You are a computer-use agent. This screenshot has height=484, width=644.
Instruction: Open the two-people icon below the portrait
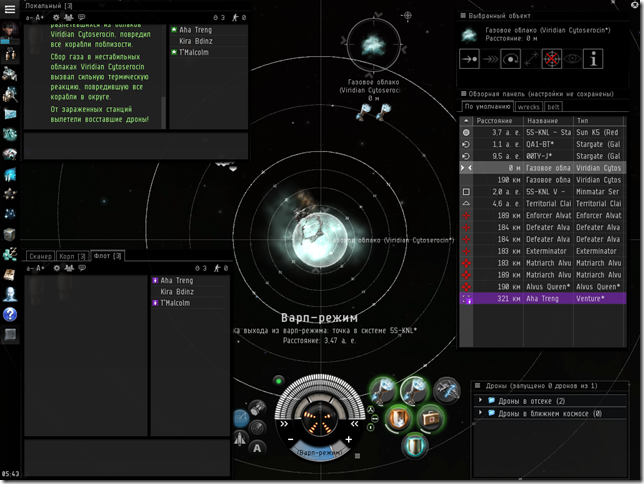pos(10,53)
